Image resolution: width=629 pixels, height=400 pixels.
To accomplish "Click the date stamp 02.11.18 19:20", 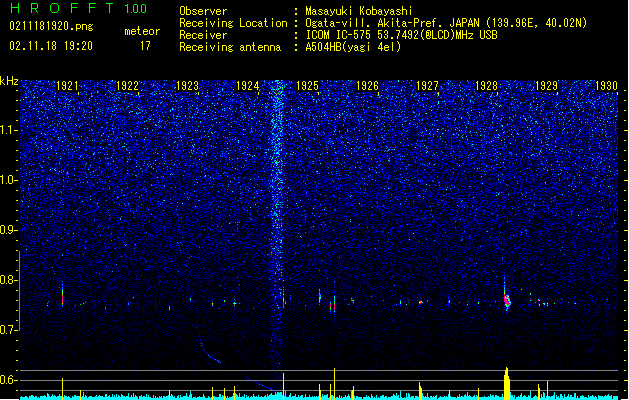I will click(x=51, y=46).
